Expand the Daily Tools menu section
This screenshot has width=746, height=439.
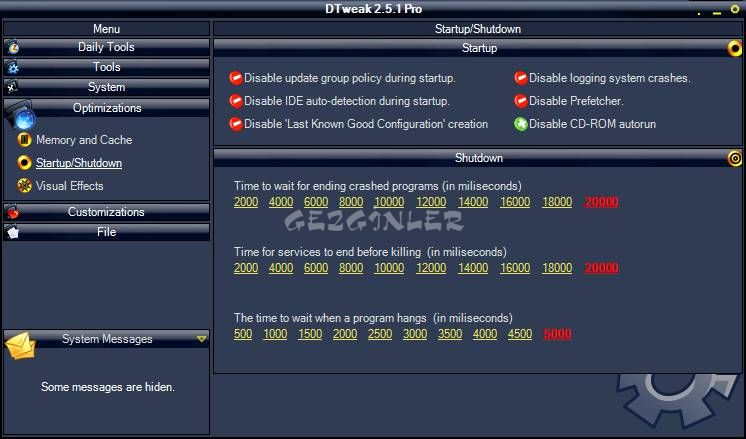click(107, 47)
